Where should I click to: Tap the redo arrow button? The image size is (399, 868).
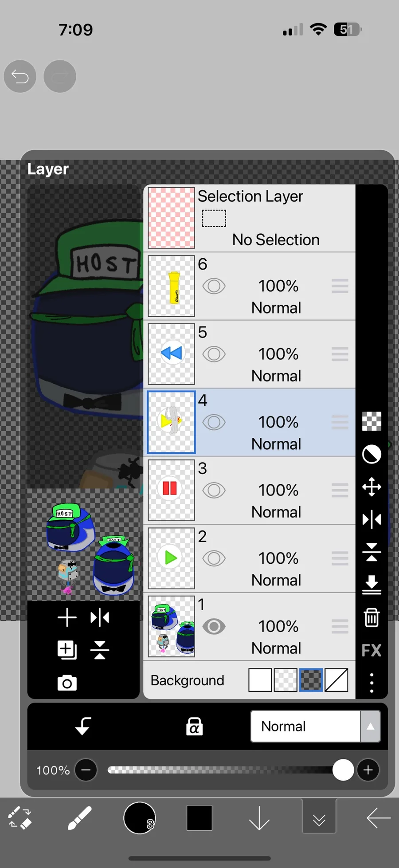pyautogui.click(x=60, y=76)
